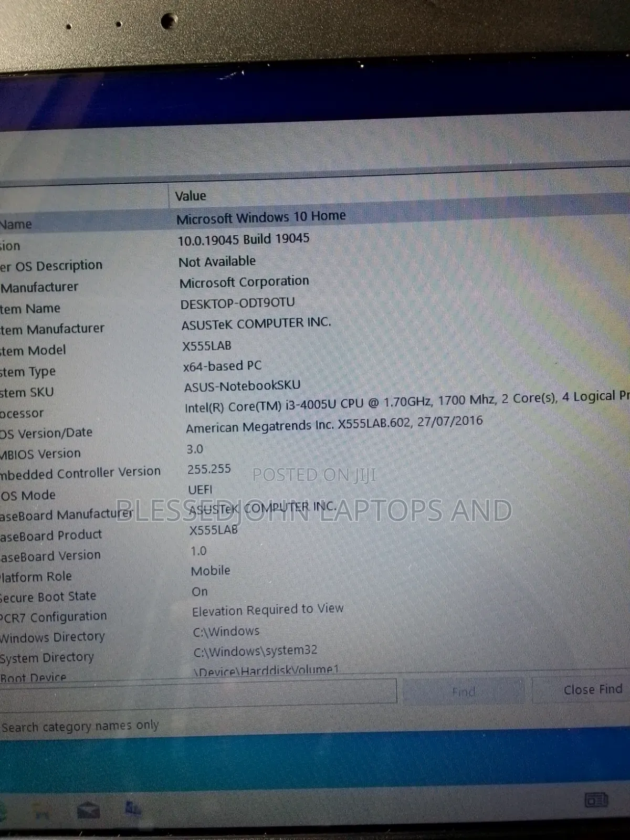This screenshot has width=630, height=840.
Task: Select the SMBIOS Version row label
Action: pos(40,454)
